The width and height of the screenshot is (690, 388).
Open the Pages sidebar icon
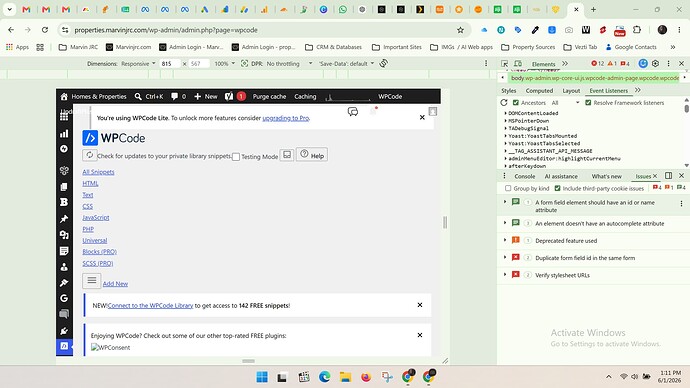pos(64,187)
